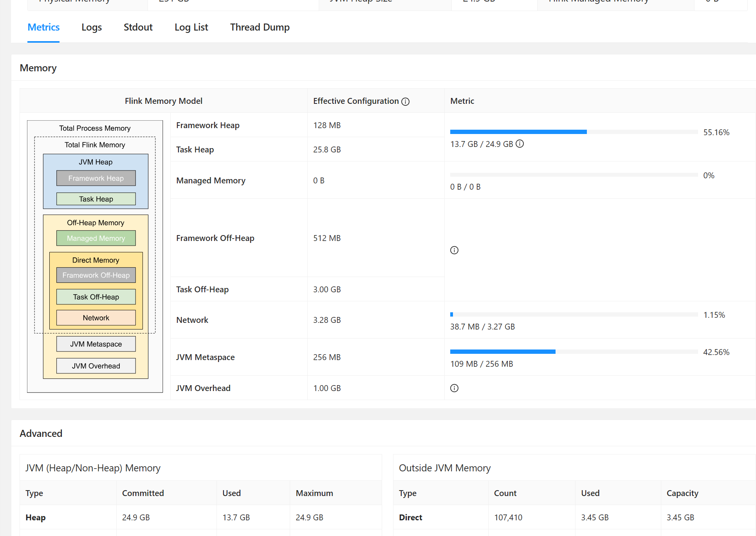
Task: Click the Flink Memory Model column header
Action: point(164,101)
